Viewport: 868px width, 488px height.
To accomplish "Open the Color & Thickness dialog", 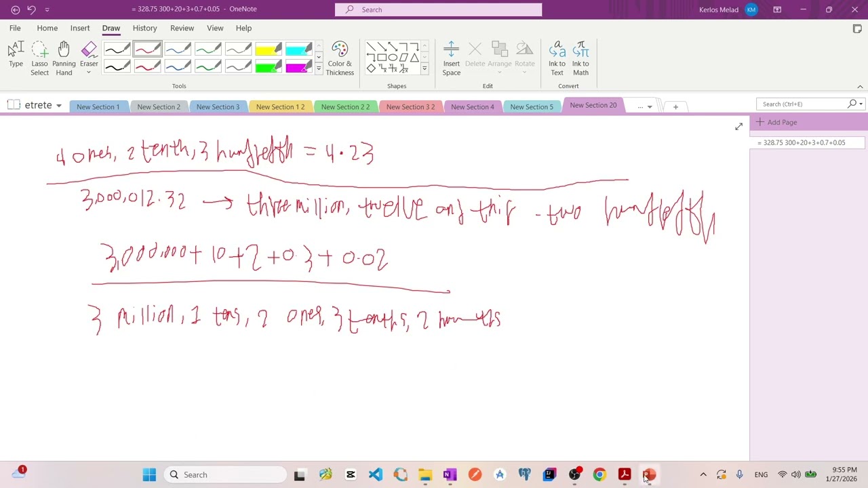I will pyautogui.click(x=340, y=58).
